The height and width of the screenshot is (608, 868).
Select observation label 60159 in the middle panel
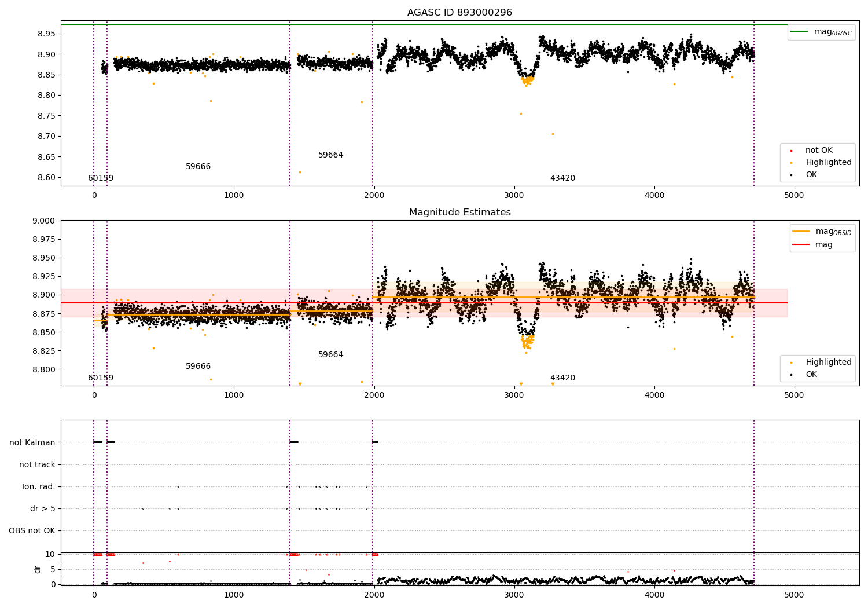point(101,378)
